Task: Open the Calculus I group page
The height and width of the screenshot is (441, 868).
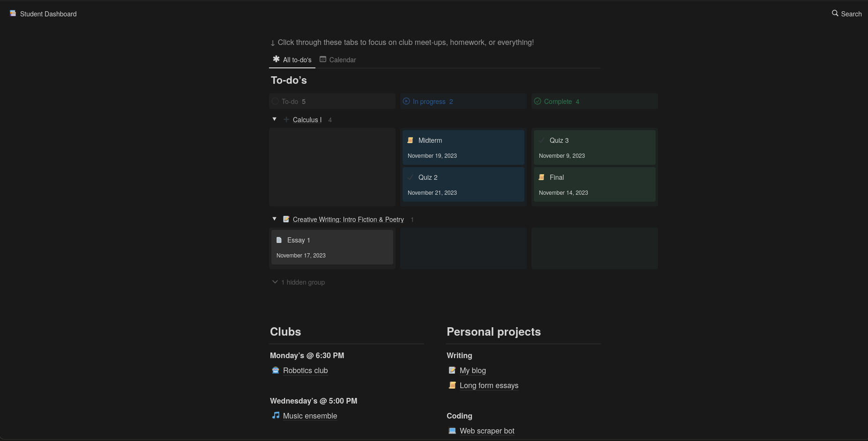Action: 307,120
